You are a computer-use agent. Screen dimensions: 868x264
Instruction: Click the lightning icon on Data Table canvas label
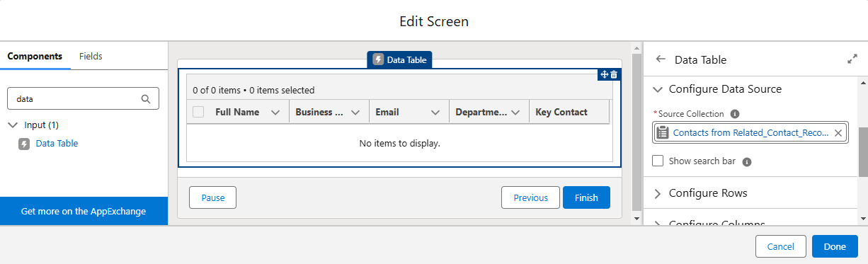point(379,60)
